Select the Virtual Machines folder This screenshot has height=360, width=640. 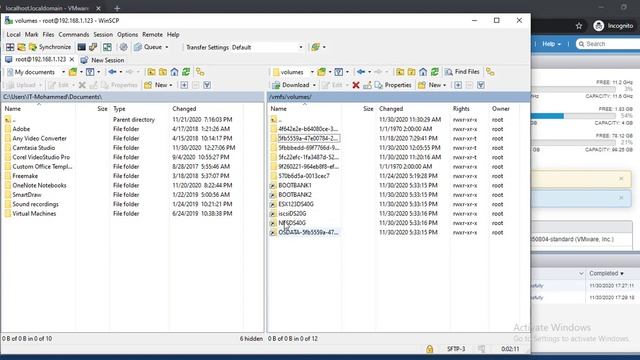34,213
